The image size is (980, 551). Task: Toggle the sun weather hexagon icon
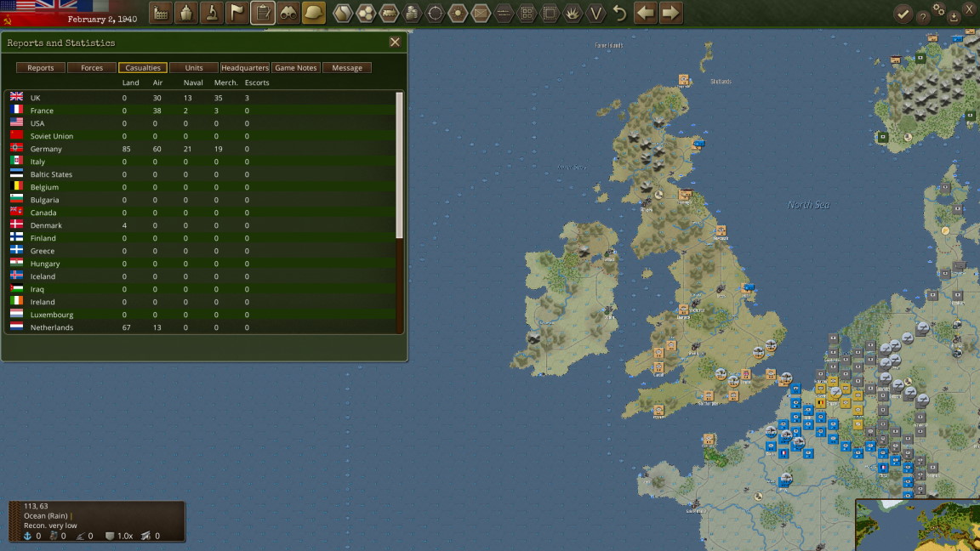[459, 13]
